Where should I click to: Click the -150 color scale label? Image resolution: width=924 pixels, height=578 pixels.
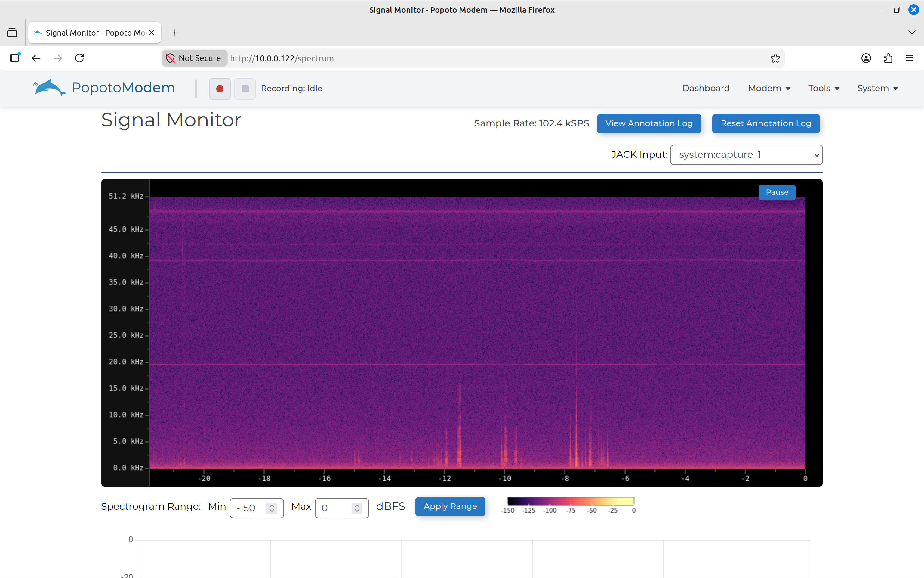[x=507, y=511]
